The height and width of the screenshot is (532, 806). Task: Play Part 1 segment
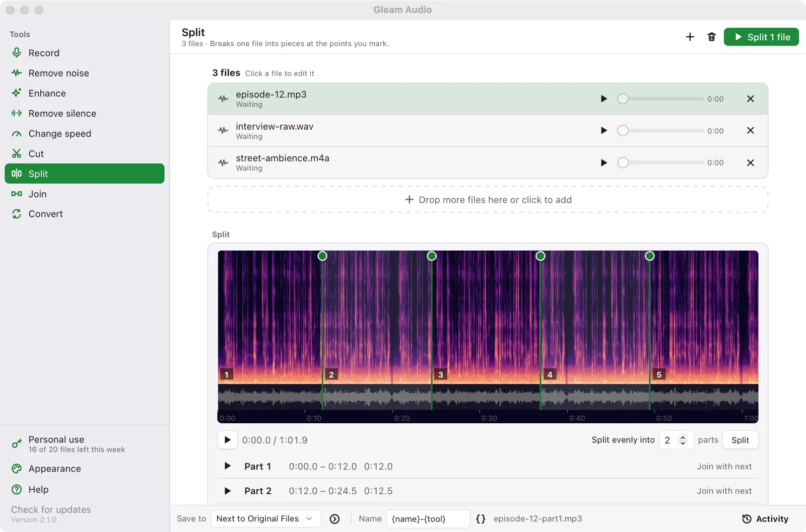pyautogui.click(x=227, y=466)
